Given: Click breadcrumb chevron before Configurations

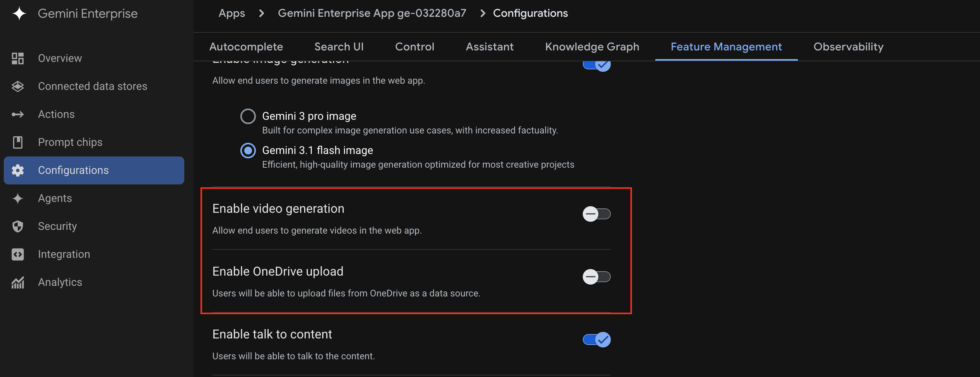Looking at the screenshot, I should pyautogui.click(x=483, y=13).
